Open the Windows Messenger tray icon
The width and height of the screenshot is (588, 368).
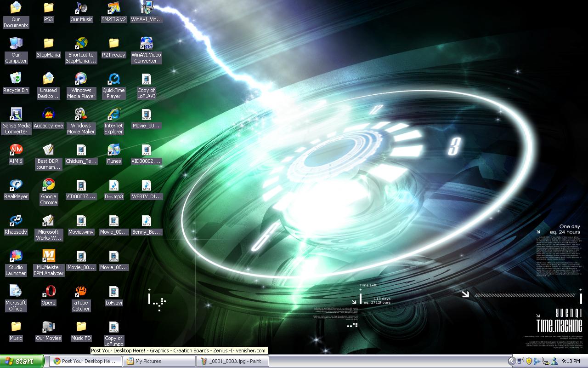tap(554, 361)
